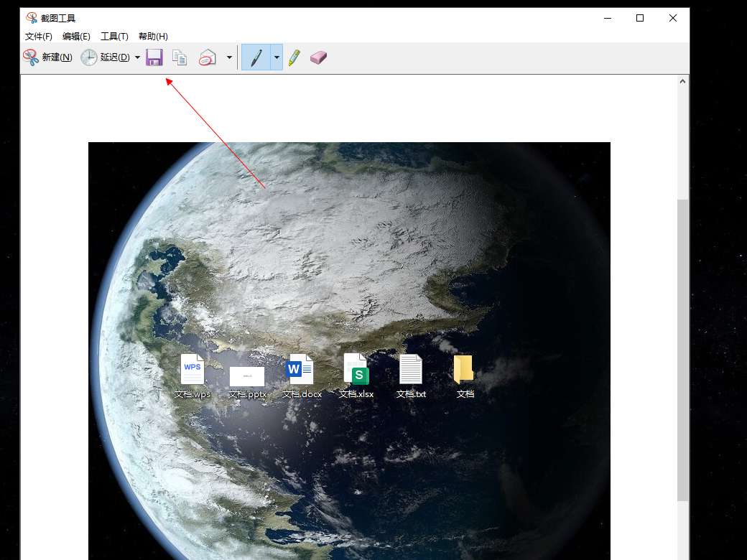The width and height of the screenshot is (747, 560).
Task: Click the 文档.wps file icon in snip
Action: coord(192,369)
